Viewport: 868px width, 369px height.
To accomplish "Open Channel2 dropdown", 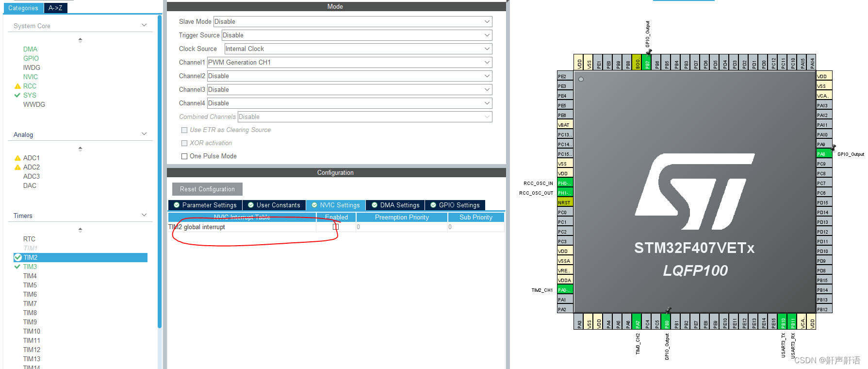I will [349, 76].
